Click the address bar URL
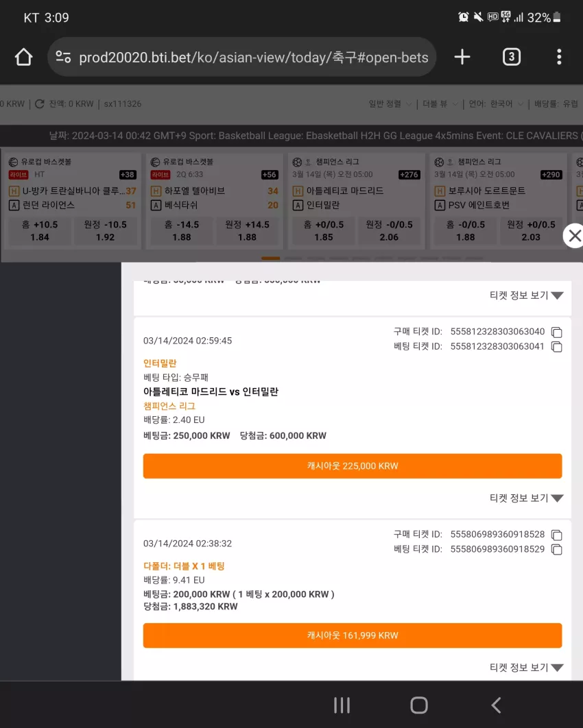This screenshot has width=583, height=728. click(x=254, y=58)
